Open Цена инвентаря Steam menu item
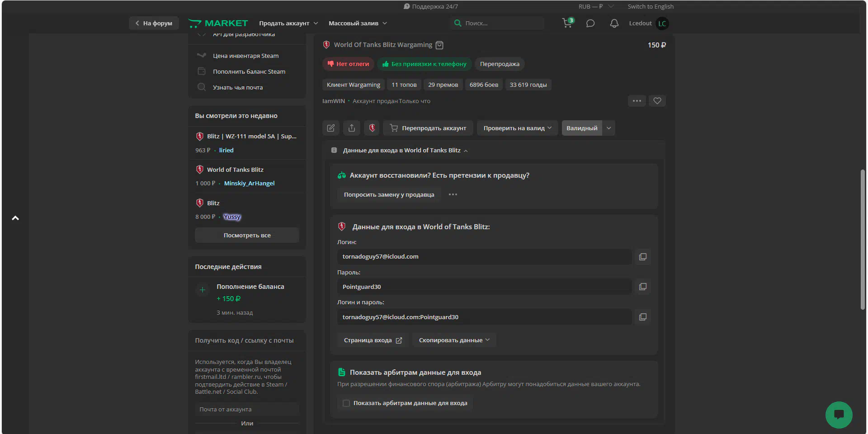 point(247,56)
